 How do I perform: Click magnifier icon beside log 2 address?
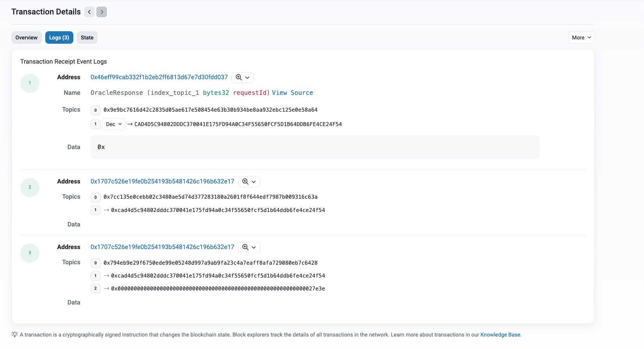(245, 182)
